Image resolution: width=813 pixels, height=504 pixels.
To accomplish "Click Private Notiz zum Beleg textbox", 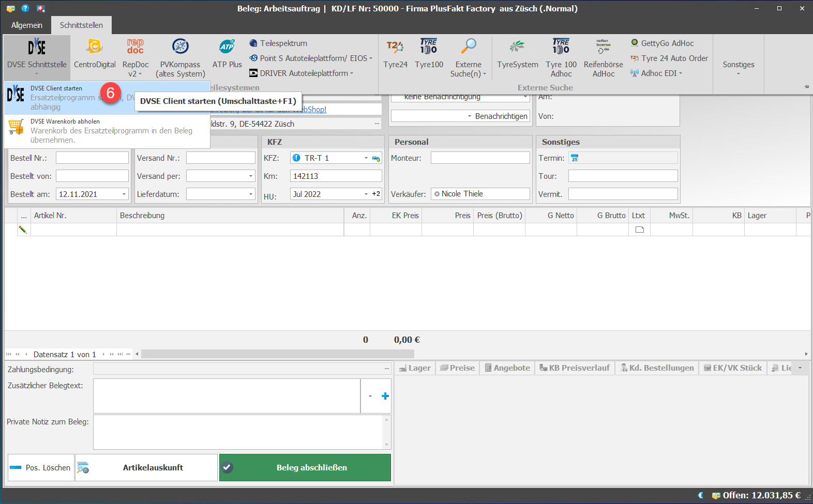I will (x=238, y=432).
